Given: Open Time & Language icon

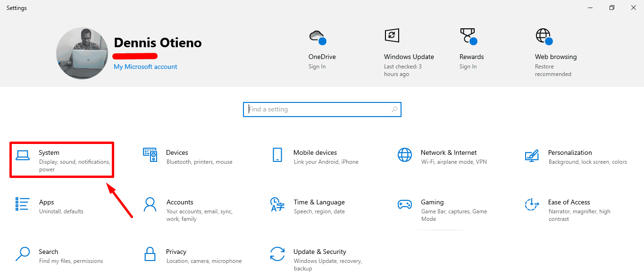Looking at the screenshot, I should pos(277,204).
